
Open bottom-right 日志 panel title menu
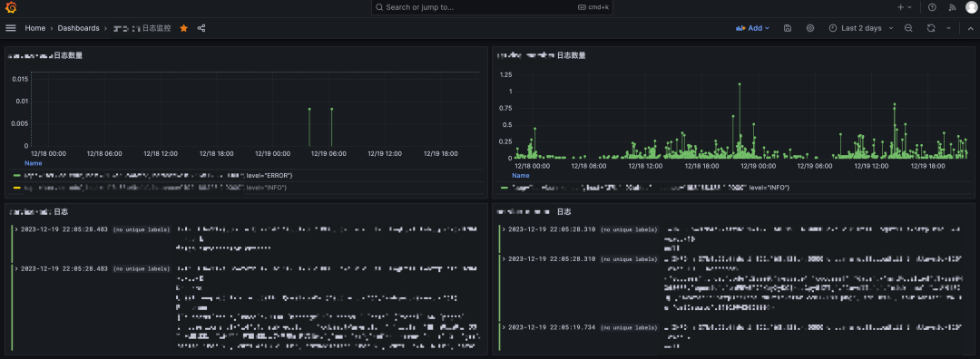(x=534, y=211)
